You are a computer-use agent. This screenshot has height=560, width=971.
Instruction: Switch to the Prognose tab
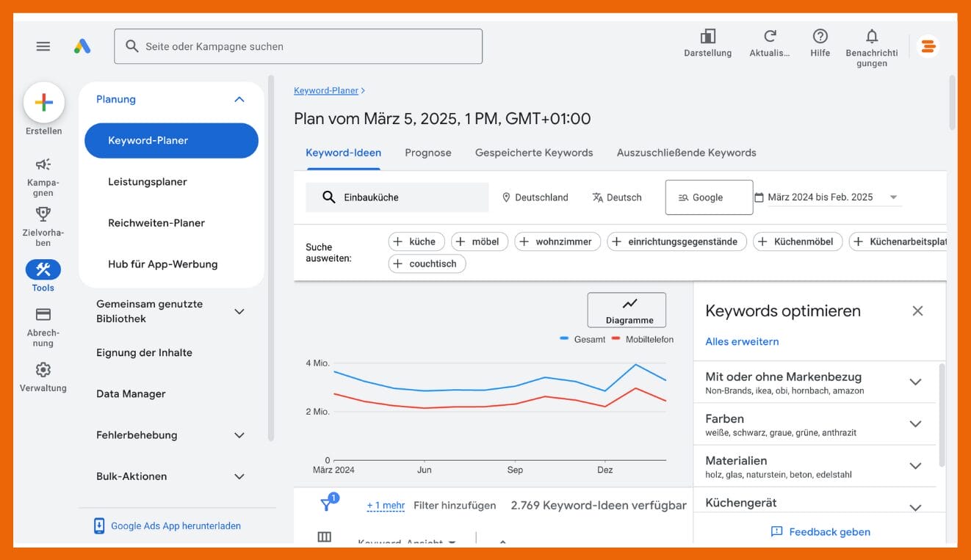tap(427, 153)
